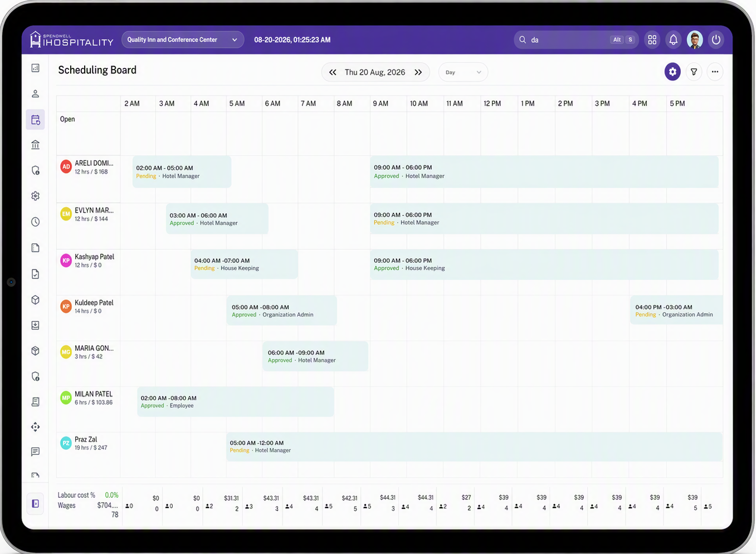Open Evlyn's 03:00 AM - 06:00 AM shift
The image size is (756, 554).
pos(217,219)
